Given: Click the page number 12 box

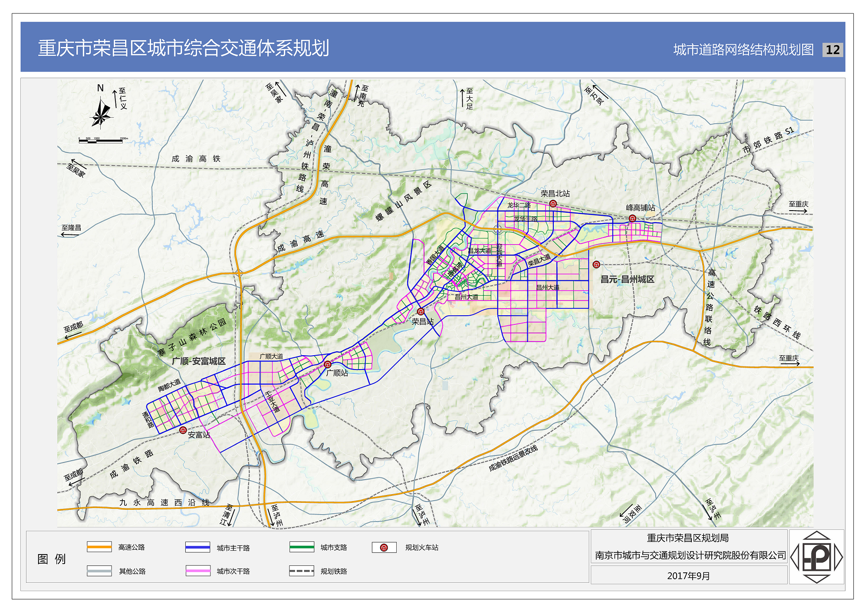Looking at the screenshot, I should click(832, 50).
